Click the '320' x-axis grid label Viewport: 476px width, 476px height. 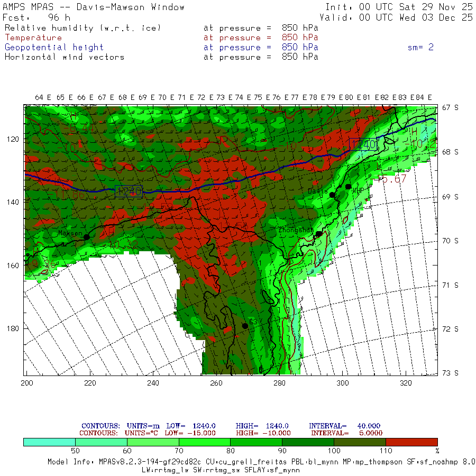(x=406, y=383)
